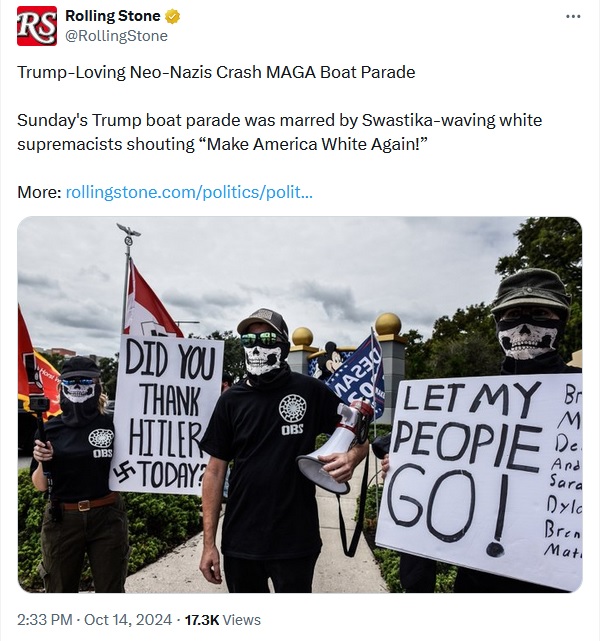This screenshot has width=603, height=641.
Task: Open the Rolling Stone RS profile avatar
Action: click(x=37, y=26)
